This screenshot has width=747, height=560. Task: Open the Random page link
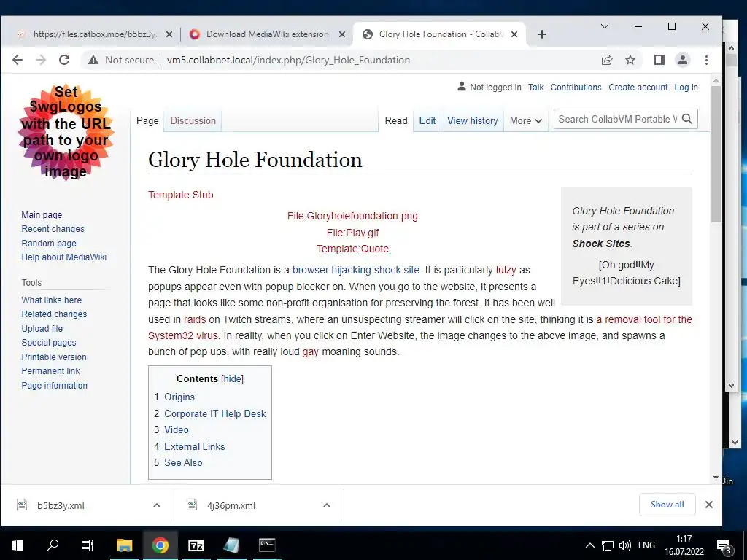pos(49,244)
